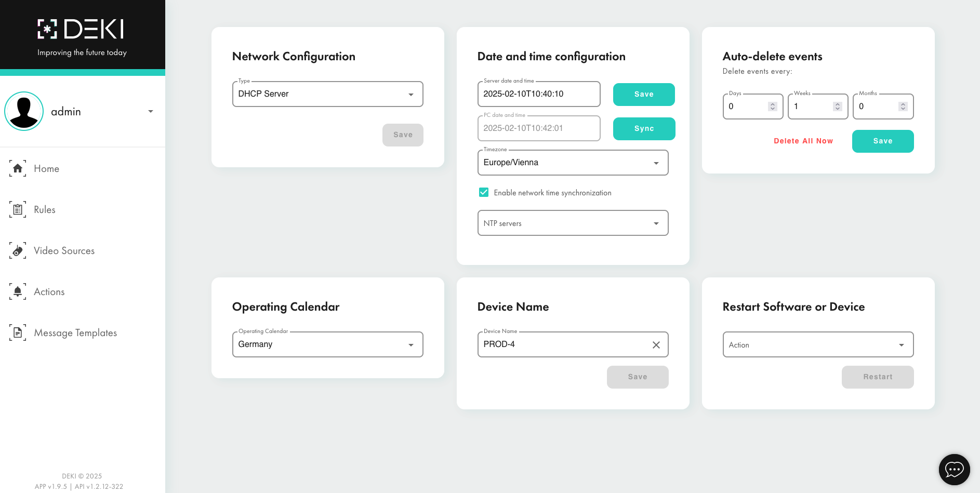
Task: Click the Video Sources camera icon
Action: pyautogui.click(x=18, y=250)
